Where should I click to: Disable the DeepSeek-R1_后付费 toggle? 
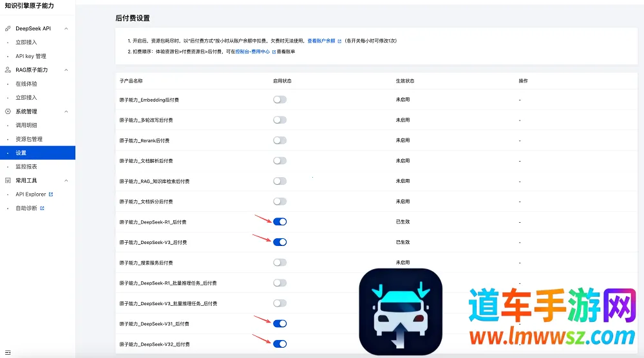279,221
